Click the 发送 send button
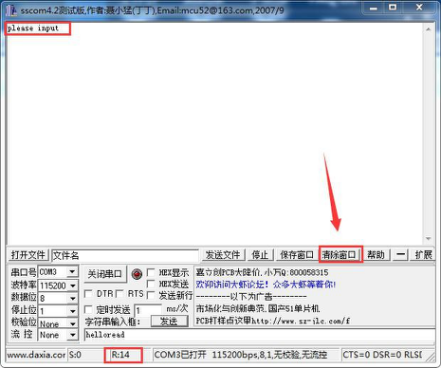The height and width of the screenshot is (369, 442). [169, 321]
